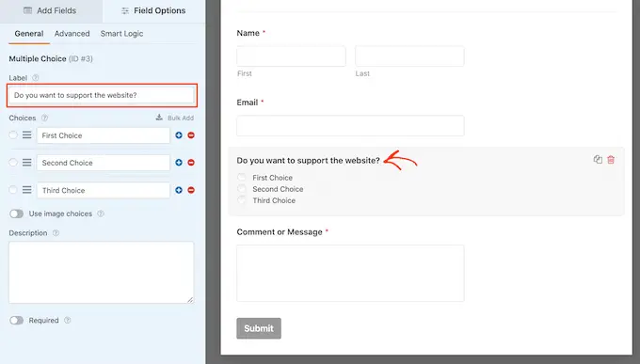The image size is (640, 364).
Task: Set Second Choice as default in sidebar
Action: (13, 163)
